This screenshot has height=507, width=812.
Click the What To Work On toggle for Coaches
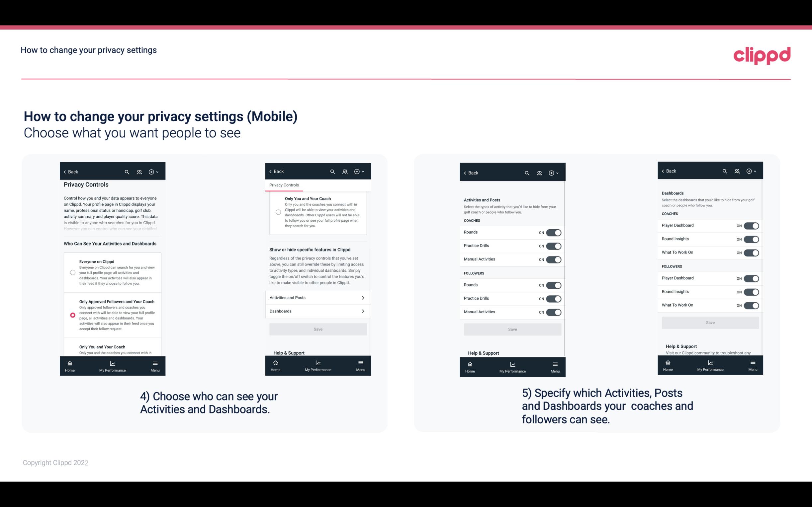[752, 252]
